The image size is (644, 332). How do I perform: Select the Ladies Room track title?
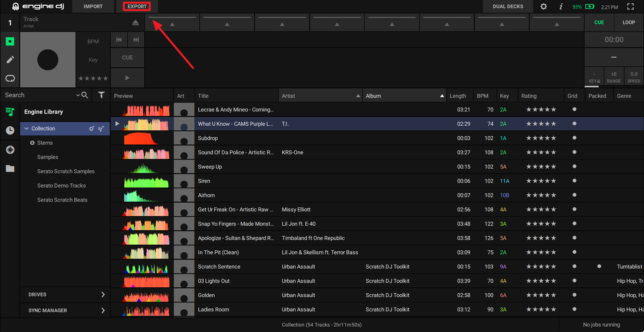point(213,309)
